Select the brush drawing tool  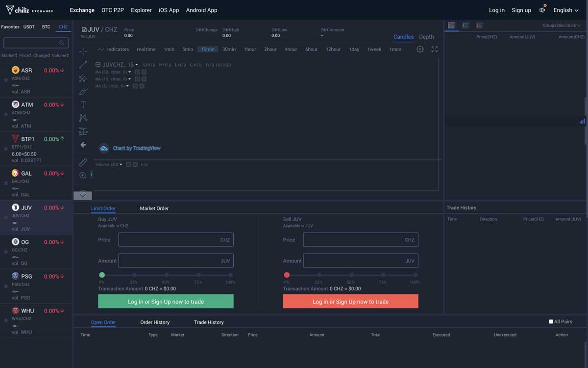(83, 91)
